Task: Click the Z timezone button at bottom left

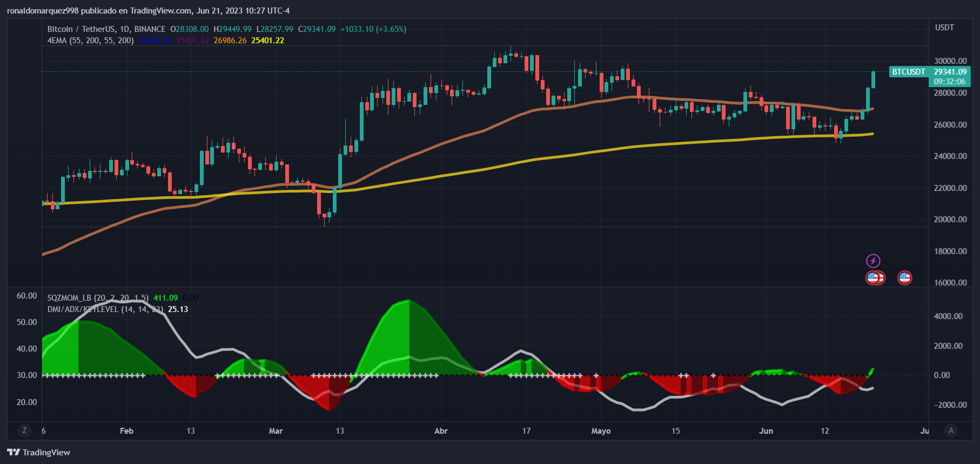Action: (x=24, y=430)
